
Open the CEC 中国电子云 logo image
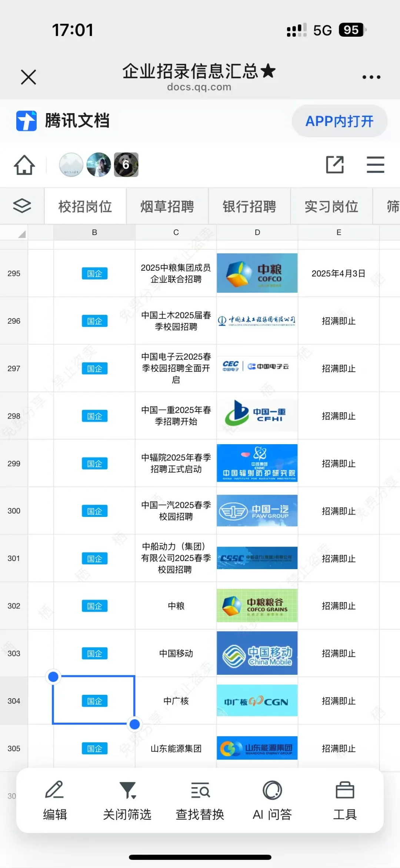click(257, 366)
